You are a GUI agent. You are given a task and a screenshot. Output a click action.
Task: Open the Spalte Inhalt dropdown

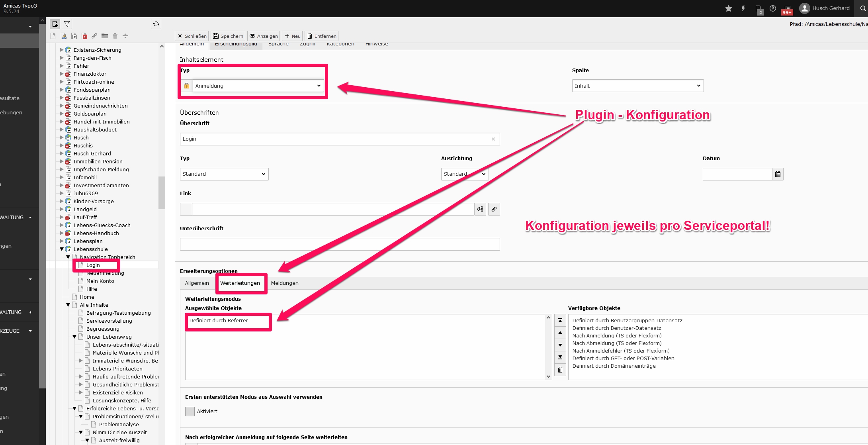(637, 86)
